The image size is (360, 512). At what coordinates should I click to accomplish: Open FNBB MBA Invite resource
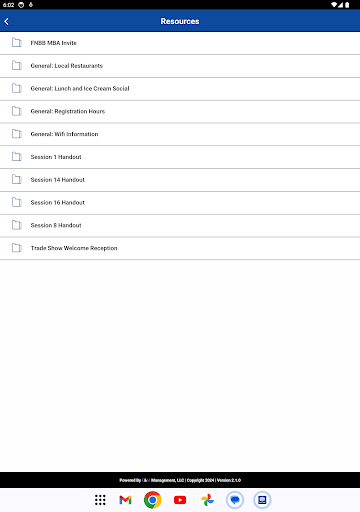[180, 43]
